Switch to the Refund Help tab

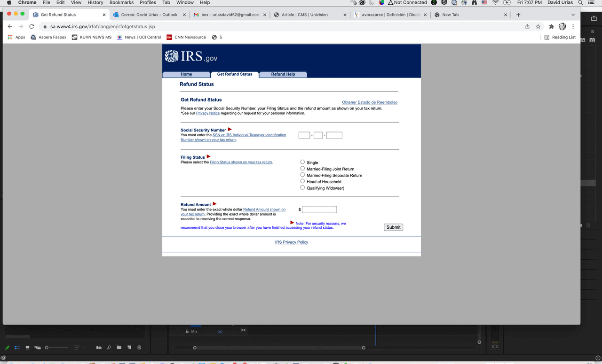(x=283, y=74)
